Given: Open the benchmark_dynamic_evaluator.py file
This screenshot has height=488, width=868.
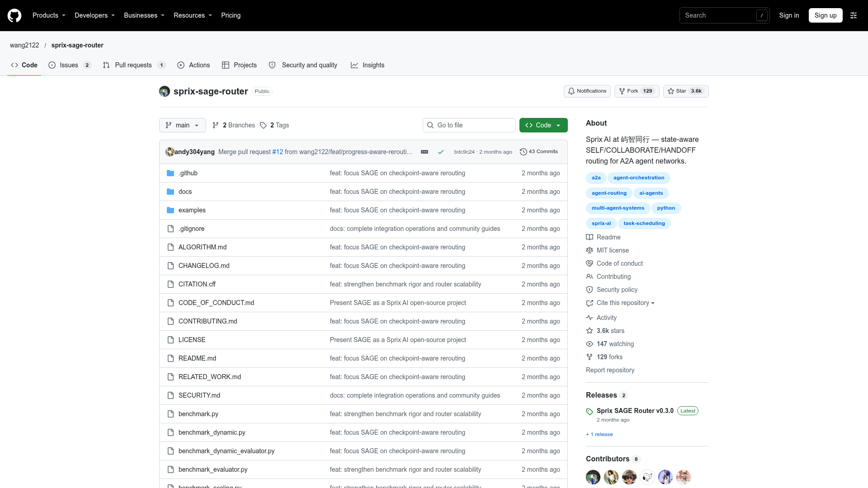Looking at the screenshot, I should coord(226,451).
